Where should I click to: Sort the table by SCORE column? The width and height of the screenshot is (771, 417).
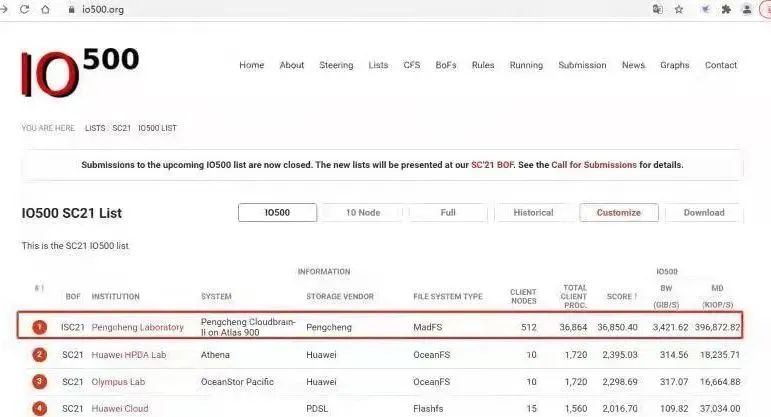pos(622,297)
